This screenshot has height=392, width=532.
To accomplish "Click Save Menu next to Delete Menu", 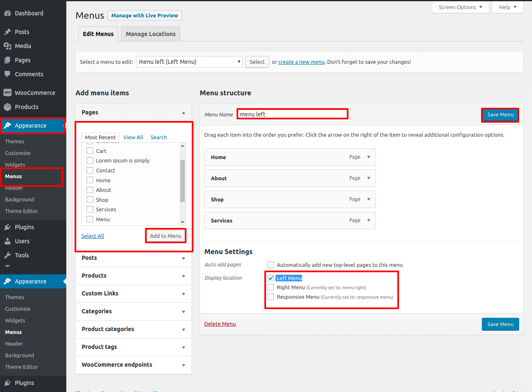I will 501,324.
